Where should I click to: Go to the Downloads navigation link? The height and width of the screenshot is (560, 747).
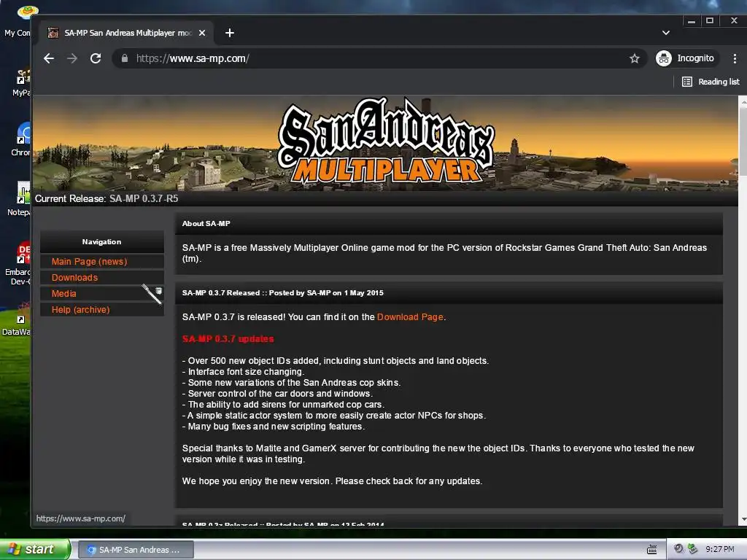[x=74, y=278]
